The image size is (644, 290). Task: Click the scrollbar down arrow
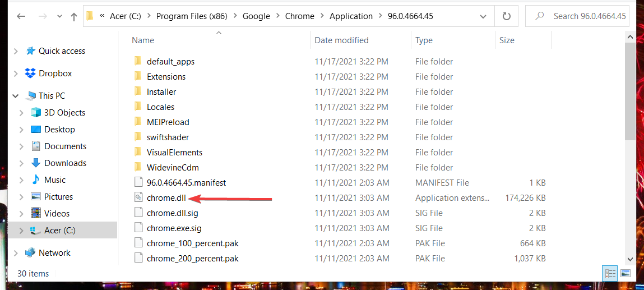click(630, 259)
